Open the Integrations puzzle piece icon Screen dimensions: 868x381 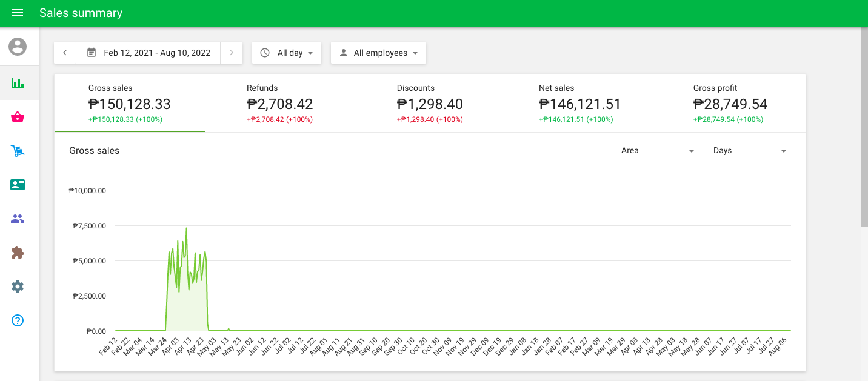pyautogui.click(x=18, y=253)
